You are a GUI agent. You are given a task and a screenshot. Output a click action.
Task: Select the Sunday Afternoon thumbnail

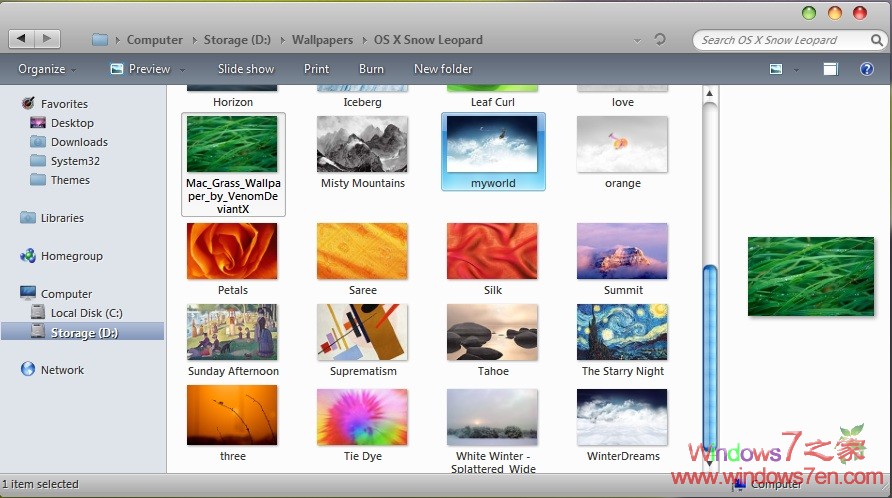[232, 332]
